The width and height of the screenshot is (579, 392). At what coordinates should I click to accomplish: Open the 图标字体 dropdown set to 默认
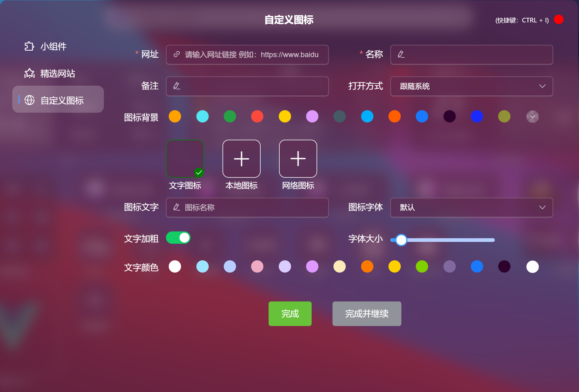(472, 208)
